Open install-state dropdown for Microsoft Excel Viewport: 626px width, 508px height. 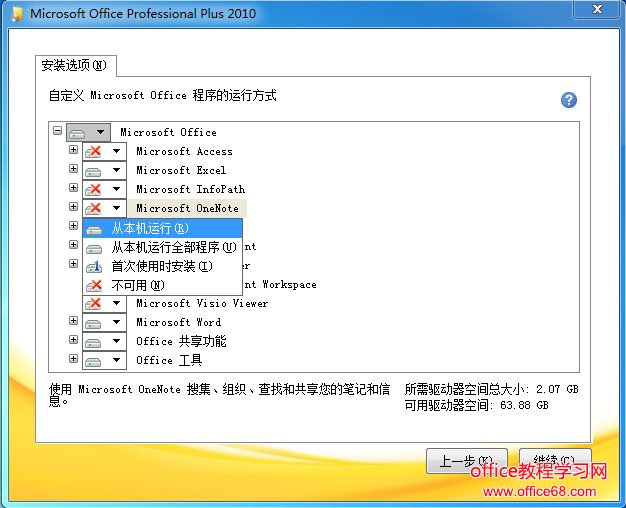click(105, 171)
